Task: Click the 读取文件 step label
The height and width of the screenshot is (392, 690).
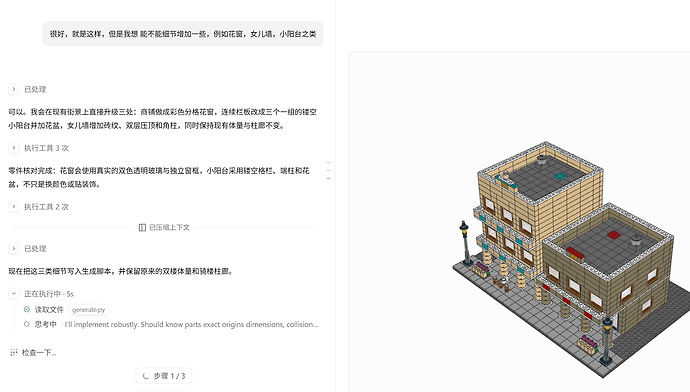Action: [x=49, y=309]
